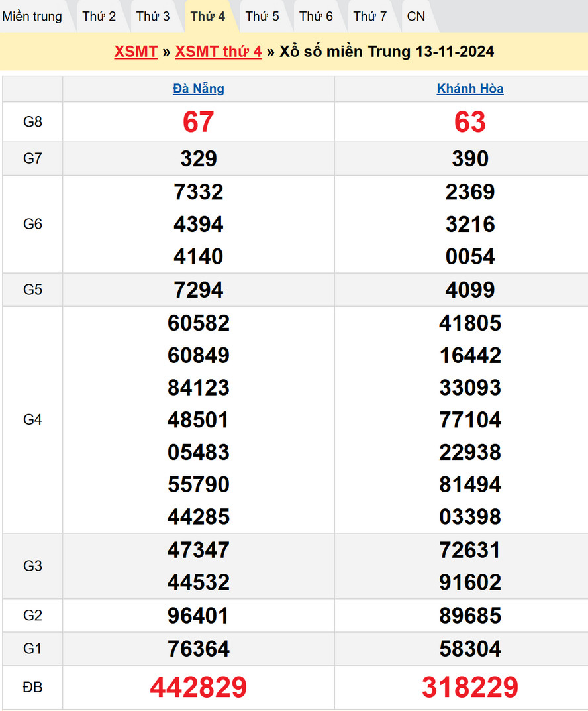
Task: Open the Khánh Hòa column header link
Action: point(470,89)
